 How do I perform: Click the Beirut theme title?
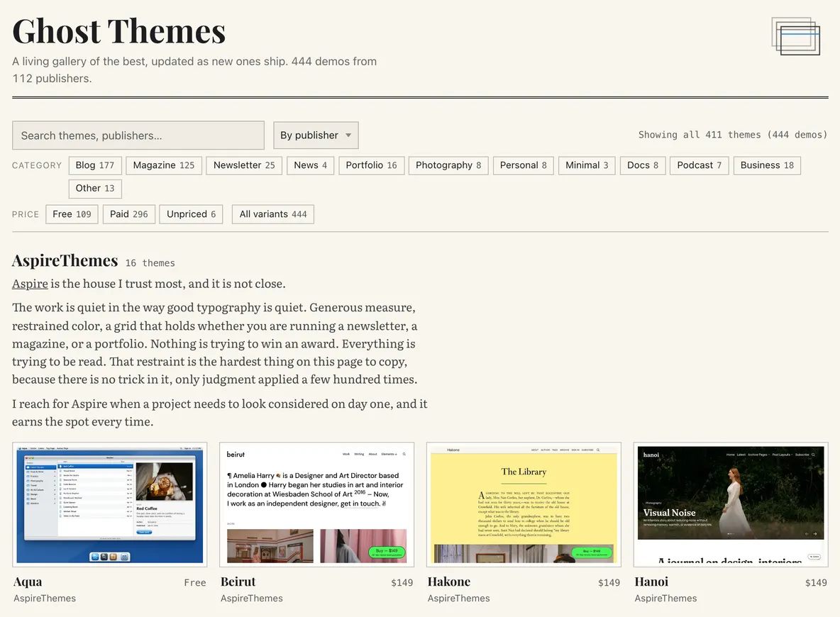[x=238, y=582]
